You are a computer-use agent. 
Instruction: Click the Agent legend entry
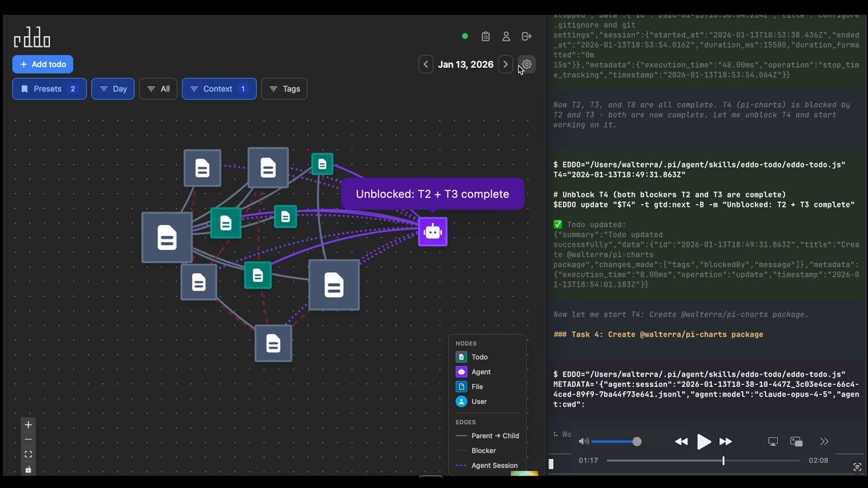coord(473,372)
